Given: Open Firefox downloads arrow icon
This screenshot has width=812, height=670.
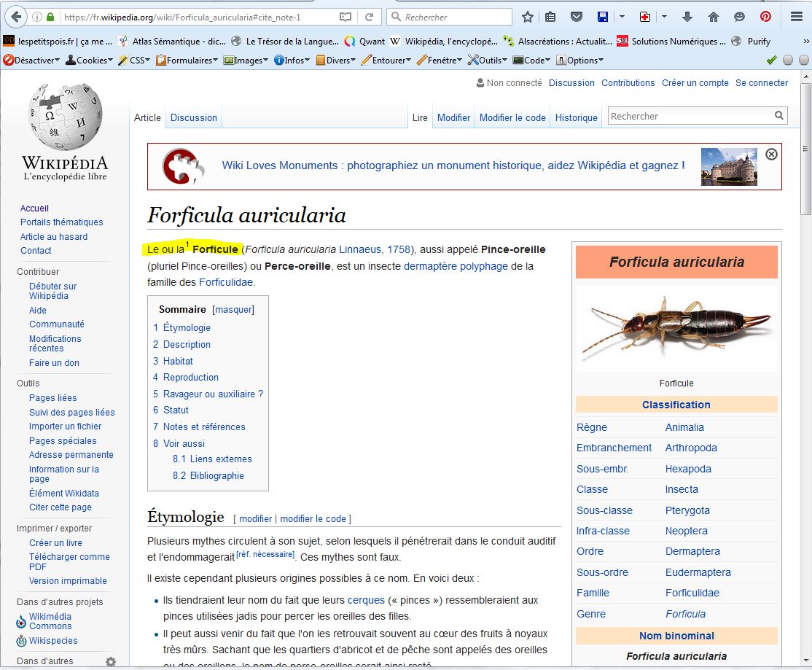Looking at the screenshot, I should [x=687, y=17].
